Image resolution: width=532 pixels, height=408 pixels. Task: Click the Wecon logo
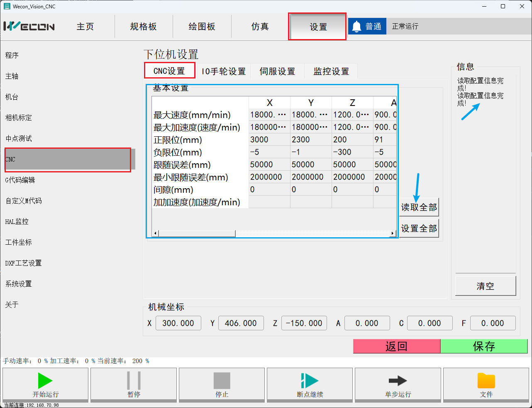pyautogui.click(x=29, y=27)
